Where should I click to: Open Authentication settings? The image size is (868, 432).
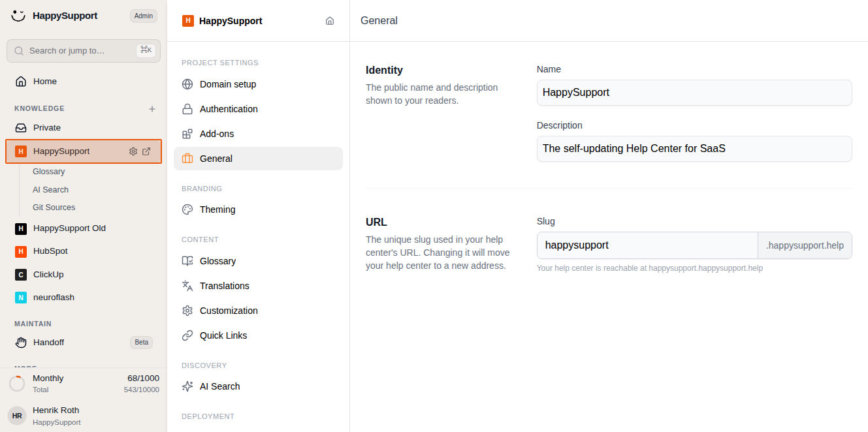[x=258, y=109]
